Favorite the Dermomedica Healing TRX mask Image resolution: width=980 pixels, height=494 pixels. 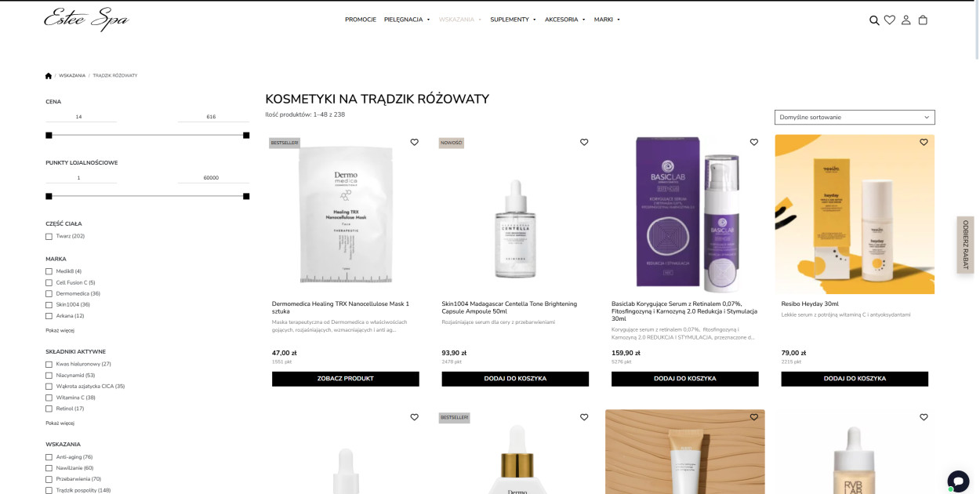click(x=415, y=142)
